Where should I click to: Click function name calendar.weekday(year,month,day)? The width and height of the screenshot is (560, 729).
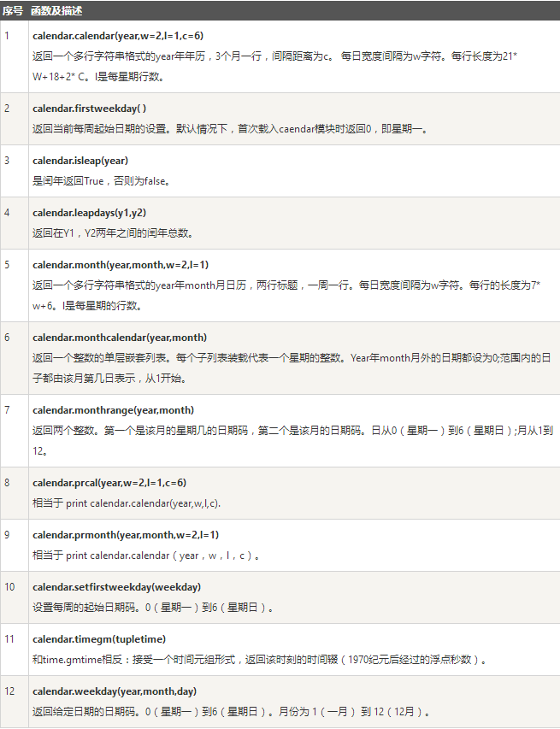(115, 691)
